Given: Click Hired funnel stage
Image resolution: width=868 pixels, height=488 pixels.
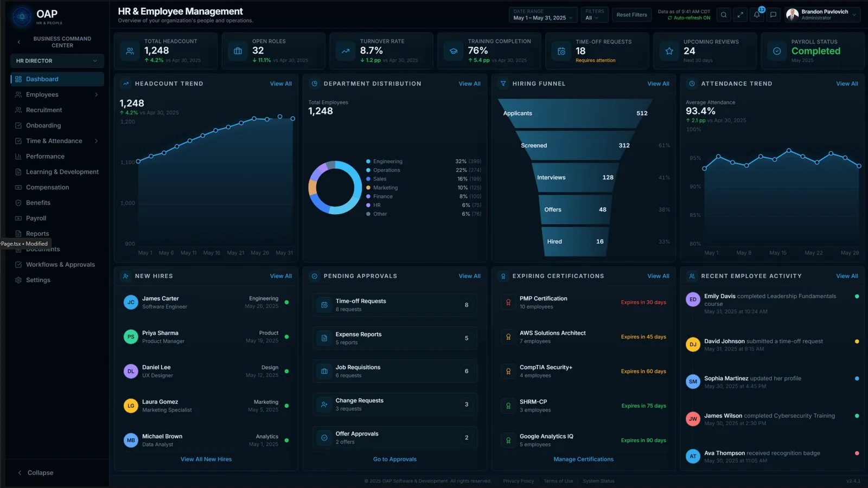Looking at the screenshot, I should (575, 242).
